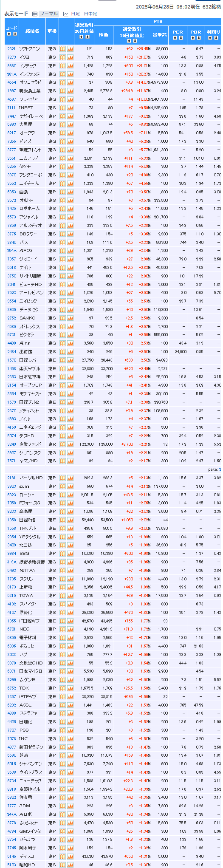This screenshot has height=868, width=223.
Task: Switch display mode to ノーマル
Action: pos(49,14)
